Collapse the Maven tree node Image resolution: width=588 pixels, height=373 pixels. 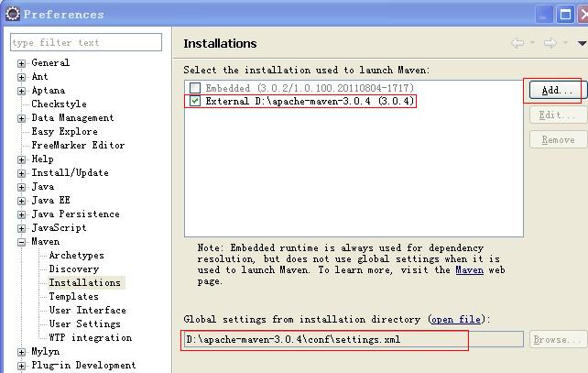tap(21, 242)
